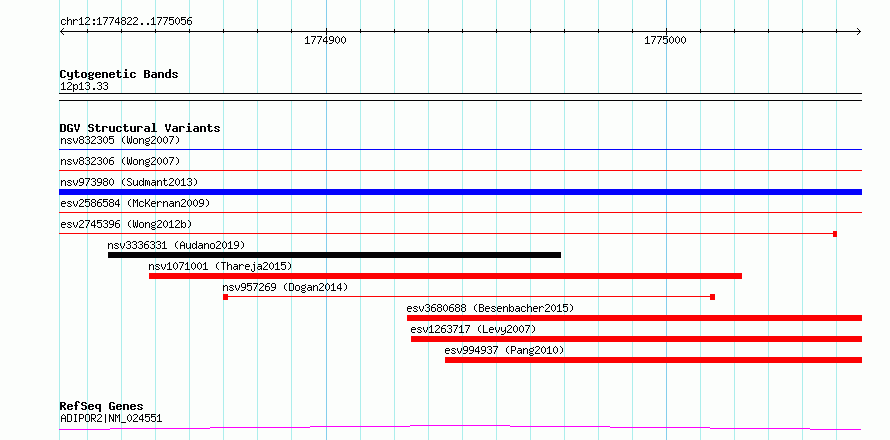Click the chr12:1774822..1775056 coordinates label

(x=126, y=22)
